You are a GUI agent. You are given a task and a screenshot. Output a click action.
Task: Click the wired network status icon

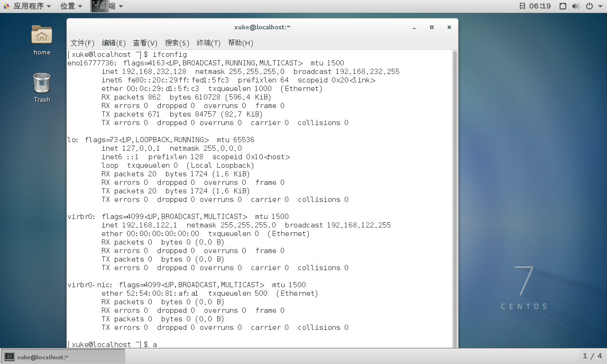click(x=563, y=6)
